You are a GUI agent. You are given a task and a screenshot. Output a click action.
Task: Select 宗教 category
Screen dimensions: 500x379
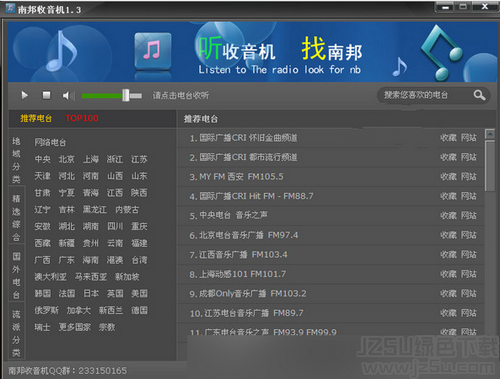click(107, 327)
